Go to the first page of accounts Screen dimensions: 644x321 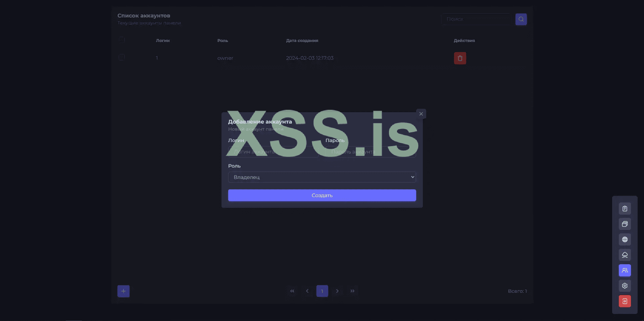[x=292, y=291]
